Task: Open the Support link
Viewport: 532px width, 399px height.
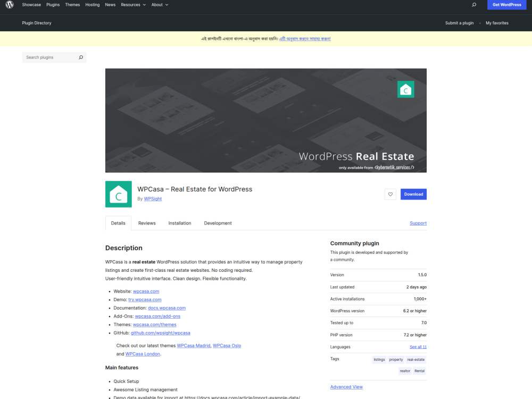Action: [x=418, y=223]
